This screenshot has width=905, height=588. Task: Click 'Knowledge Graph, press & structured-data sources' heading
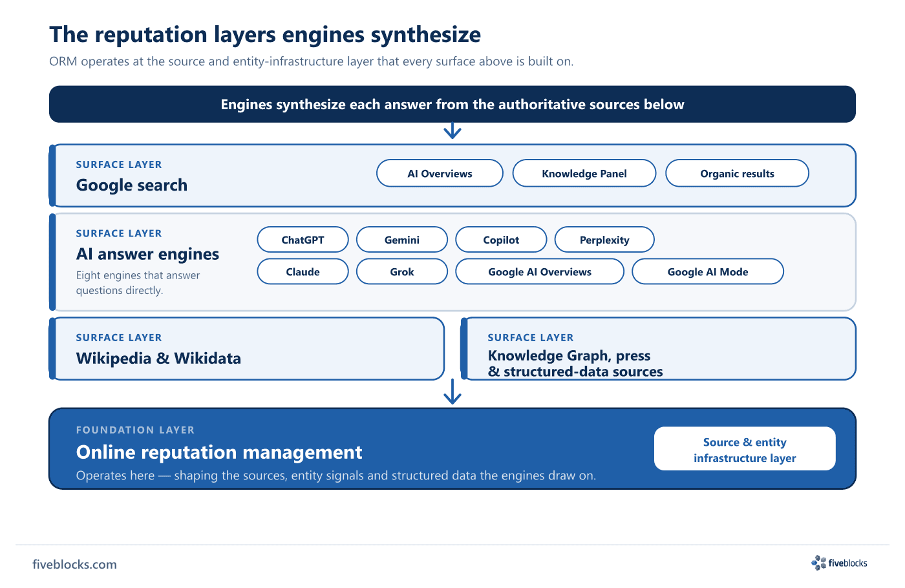pos(575,363)
